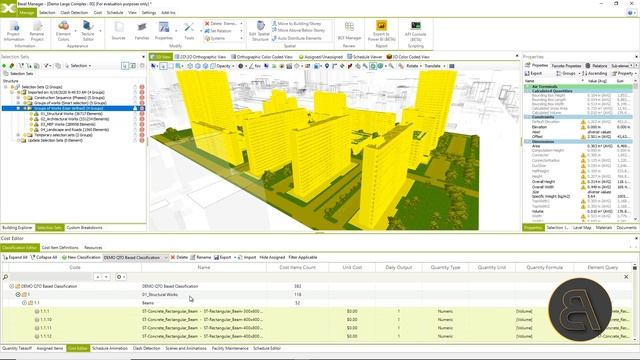The image size is (640, 360).
Task: Open the Clash Detection ribbon tab
Action: [x=74, y=13]
